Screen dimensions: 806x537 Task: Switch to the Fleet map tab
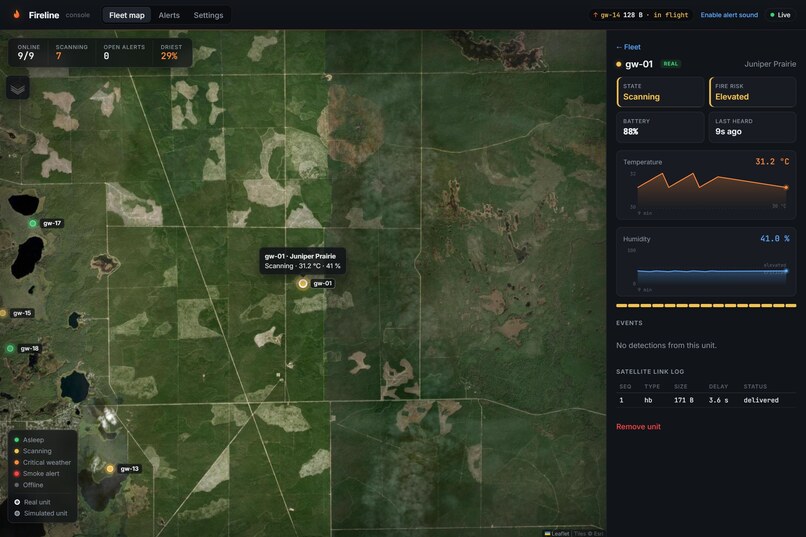tap(126, 15)
